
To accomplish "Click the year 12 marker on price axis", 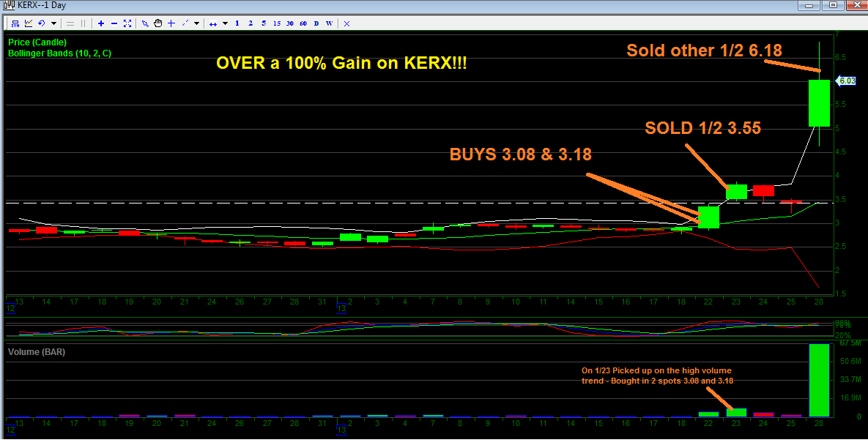I will coord(10,309).
